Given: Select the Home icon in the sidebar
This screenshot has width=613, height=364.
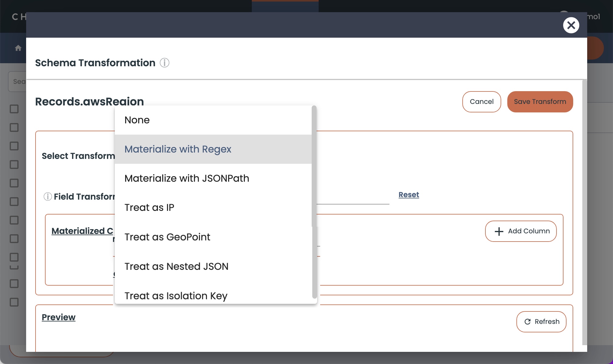Looking at the screenshot, I should pyautogui.click(x=18, y=48).
